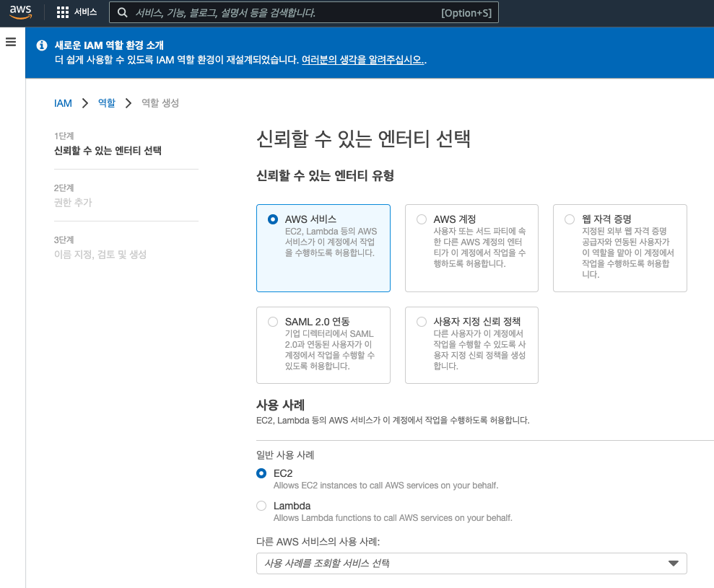Viewport: 714px width, 588px height.
Task: Choose the EC2 use case radio
Action: 261,473
